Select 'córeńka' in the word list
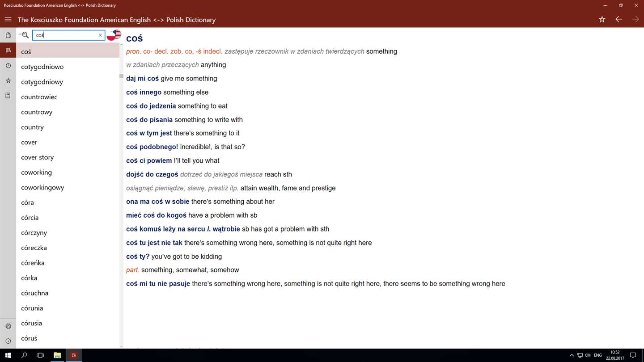Image resolution: width=644 pixels, height=362 pixels. [68, 263]
